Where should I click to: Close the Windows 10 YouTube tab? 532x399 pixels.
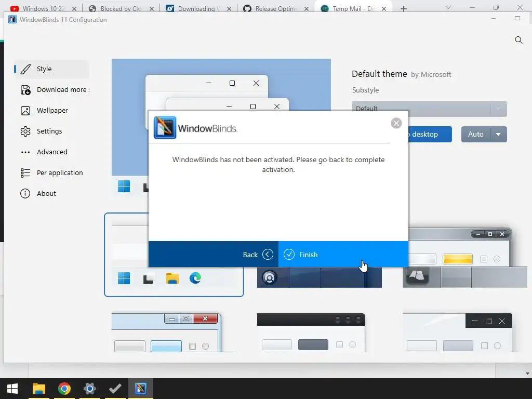(x=74, y=9)
